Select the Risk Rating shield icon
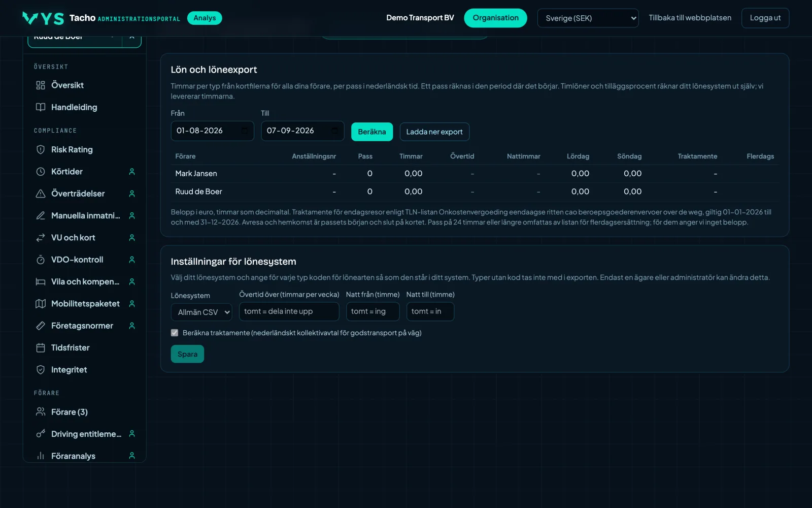This screenshot has width=812, height=508. 41,149
